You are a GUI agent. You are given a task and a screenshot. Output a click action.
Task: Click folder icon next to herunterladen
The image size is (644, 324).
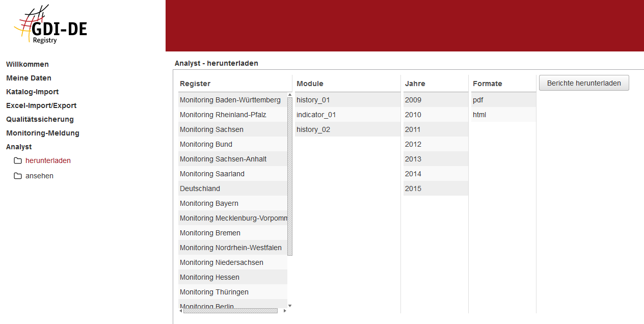click(18, 161)
